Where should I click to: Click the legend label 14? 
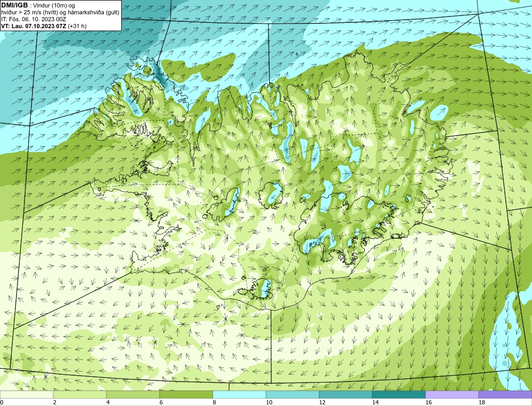(x=375, y=402)
